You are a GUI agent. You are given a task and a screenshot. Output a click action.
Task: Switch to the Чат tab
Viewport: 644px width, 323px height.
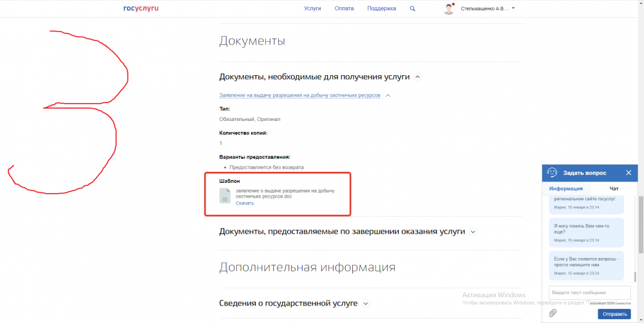[x=614, y=189]
